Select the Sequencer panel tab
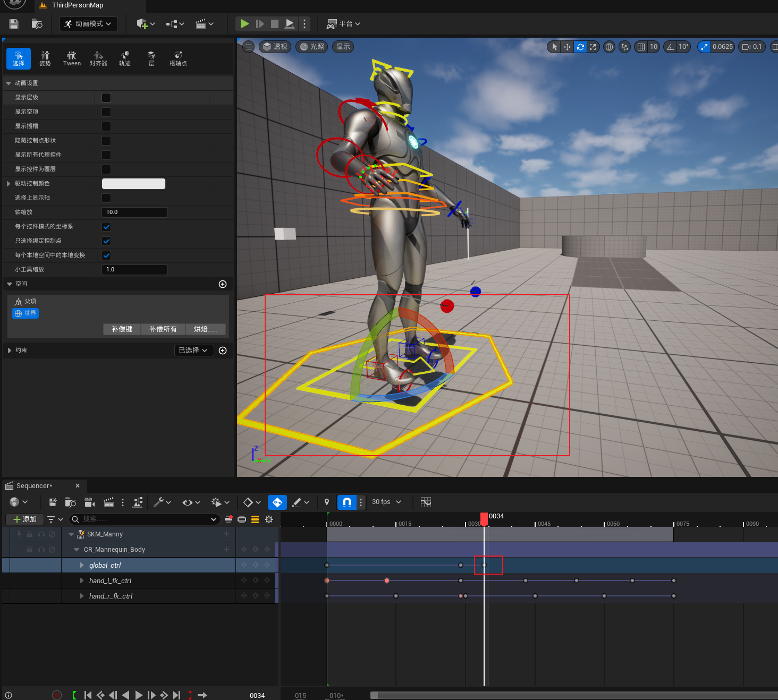This screenshot has width=778, height=700. pyautogui.click(x=35, y=486)
